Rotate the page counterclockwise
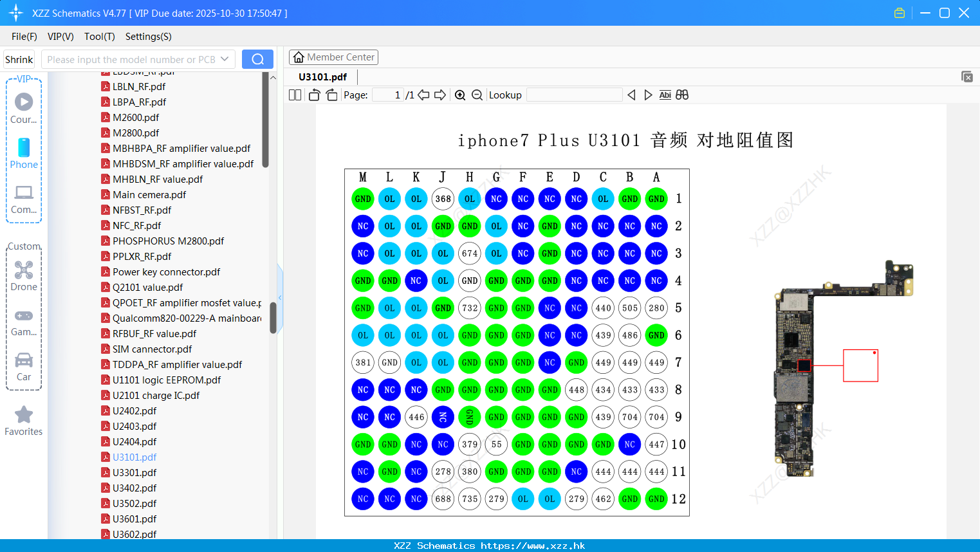Image resolution: width=980 pixels, height=552 pixels. 314,95
